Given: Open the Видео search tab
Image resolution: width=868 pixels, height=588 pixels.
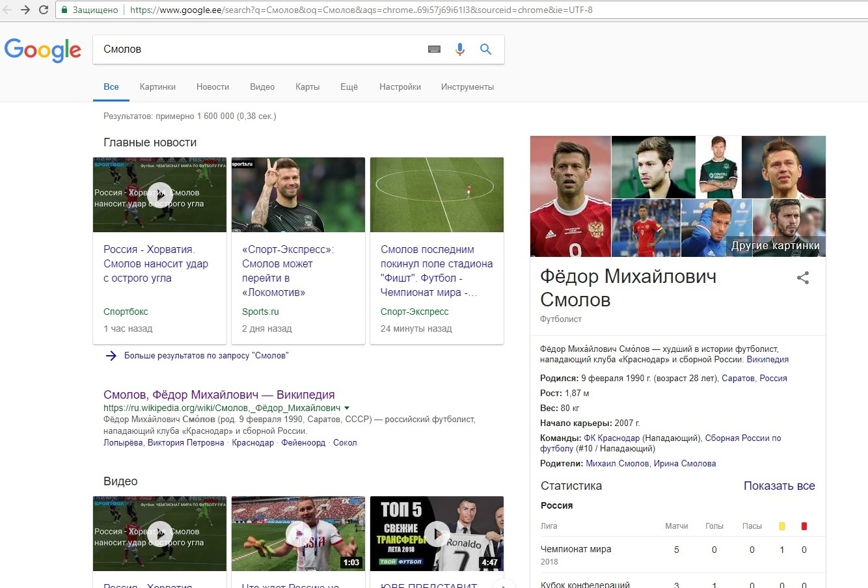Looking at the screenshot, I should 262,87.
